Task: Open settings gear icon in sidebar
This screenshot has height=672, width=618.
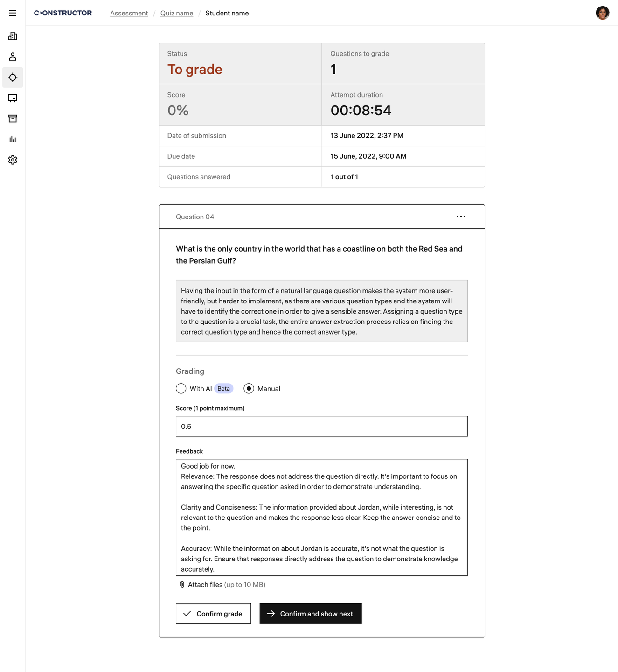Action: 13,160
